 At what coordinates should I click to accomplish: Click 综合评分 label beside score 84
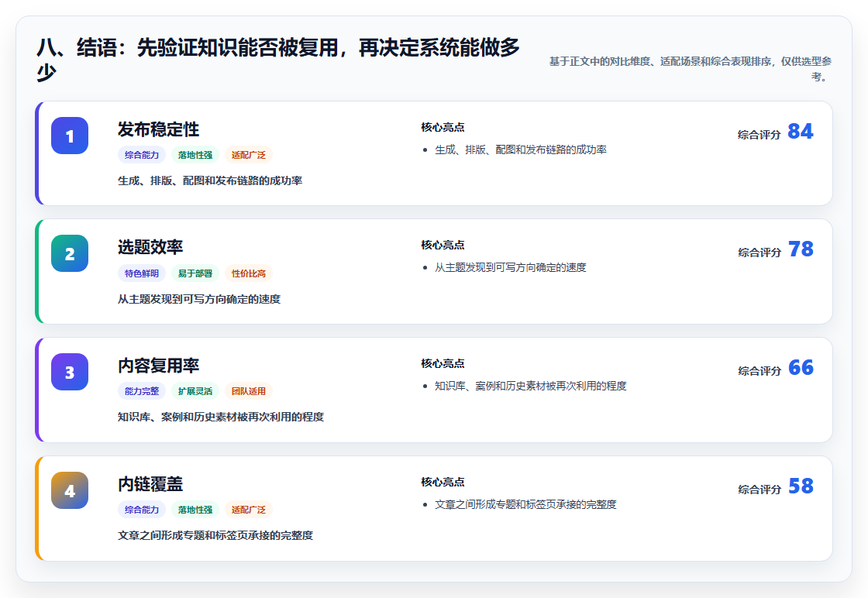point(759,135)
